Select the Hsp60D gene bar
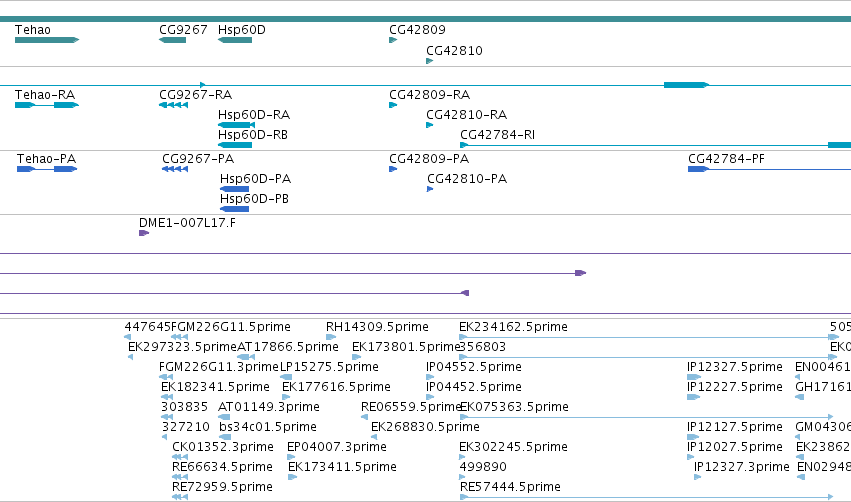Viewport: 851px width, 502px height. tap(235, 40)
